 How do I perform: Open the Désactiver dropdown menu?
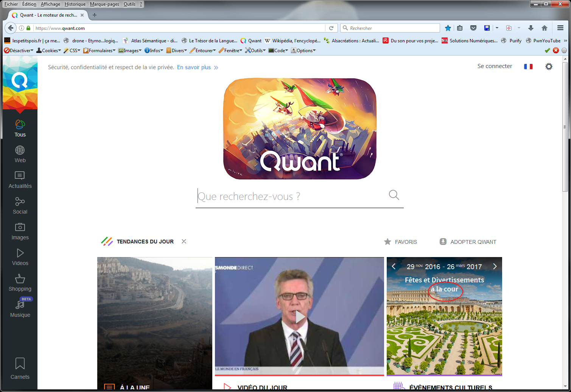(19, 51)
